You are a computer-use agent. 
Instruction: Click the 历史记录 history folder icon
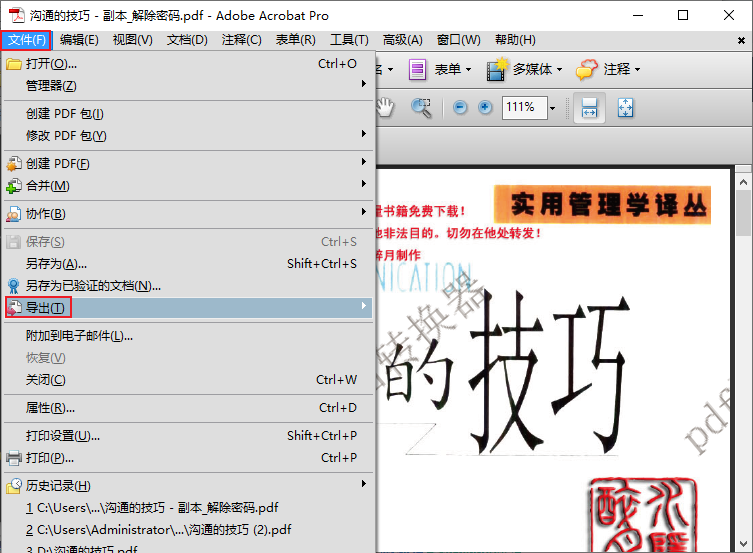[14, 486]
